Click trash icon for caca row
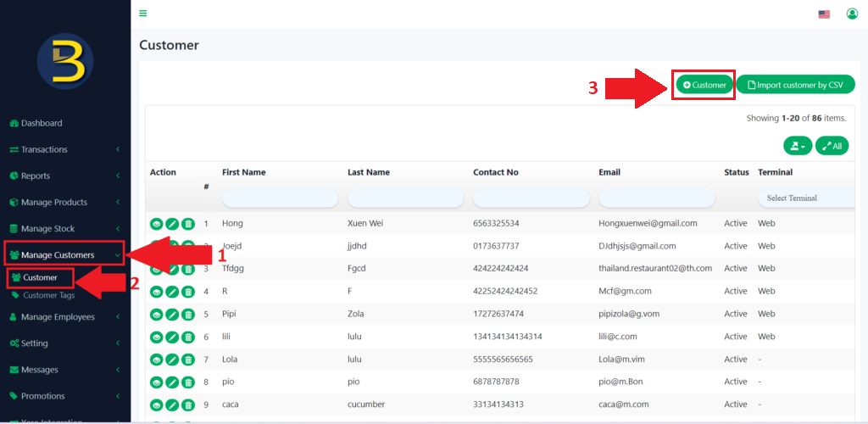Screen dimensions: 868x424 [x=188, y=404]
